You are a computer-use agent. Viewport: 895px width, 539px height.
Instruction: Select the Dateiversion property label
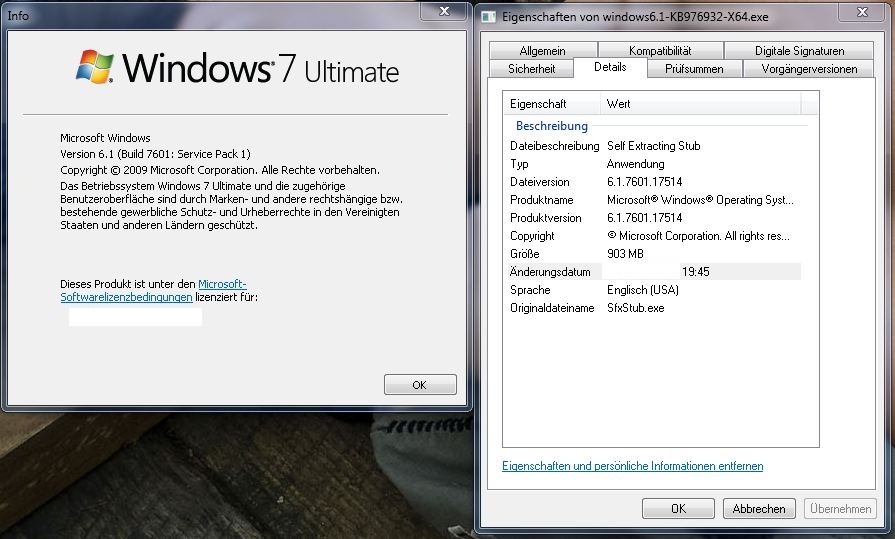pos(539,182)
